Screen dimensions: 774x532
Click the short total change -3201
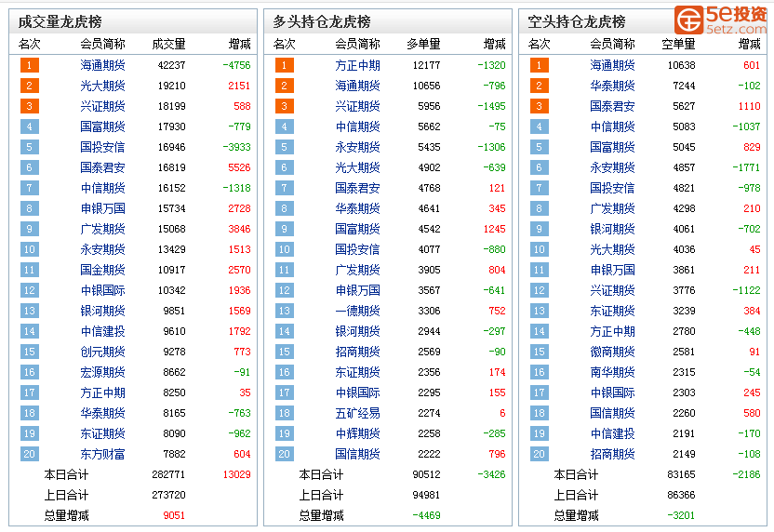coord(681,515)
